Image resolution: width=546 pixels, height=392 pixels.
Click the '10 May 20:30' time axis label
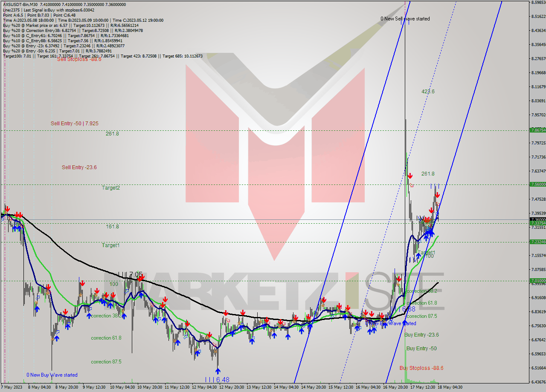coord(150,387)
